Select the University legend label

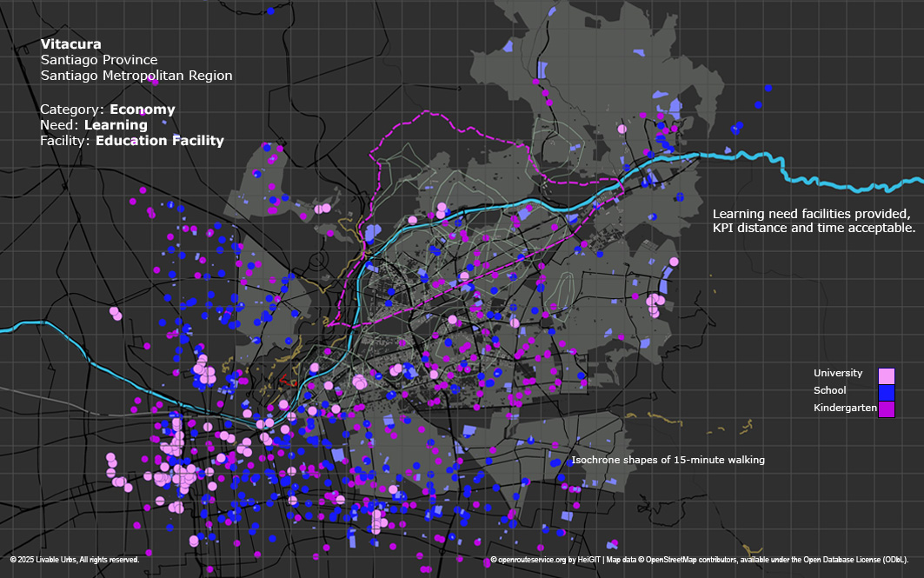point(838,373)
